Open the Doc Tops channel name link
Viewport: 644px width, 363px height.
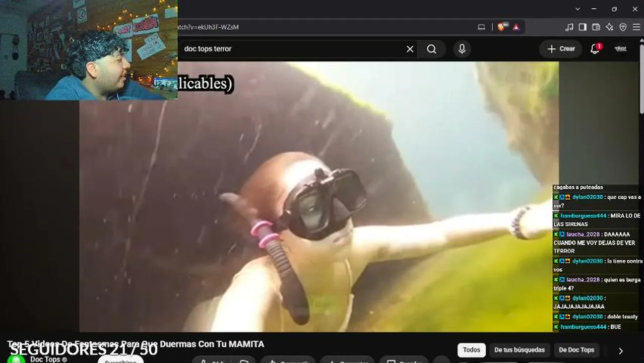(x=45, y=359)
